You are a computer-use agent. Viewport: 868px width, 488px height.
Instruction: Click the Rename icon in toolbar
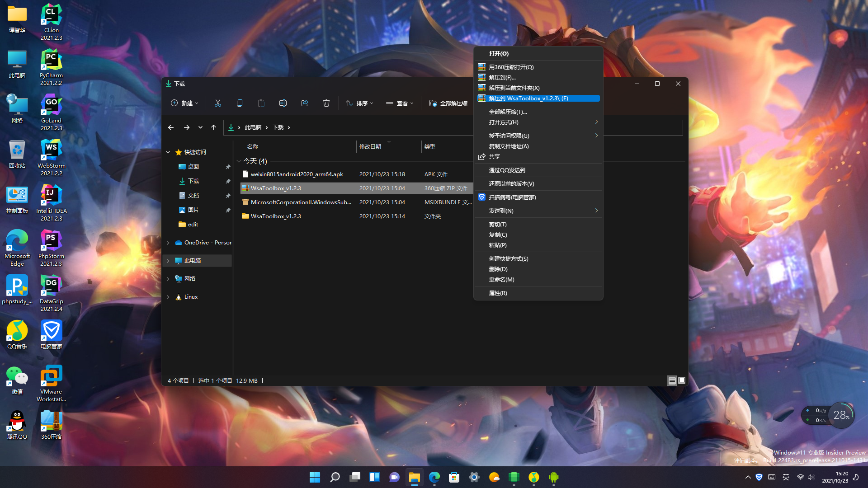click(283, 103)
